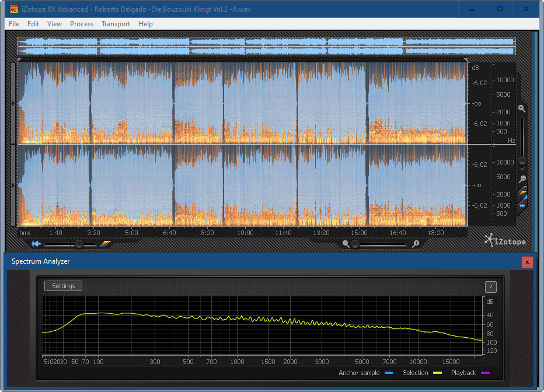The height and width of the screenshot is (392, 544).
Task: Click the orange spectrogram icon right of the blend slider
Action: tap(105, 244)
